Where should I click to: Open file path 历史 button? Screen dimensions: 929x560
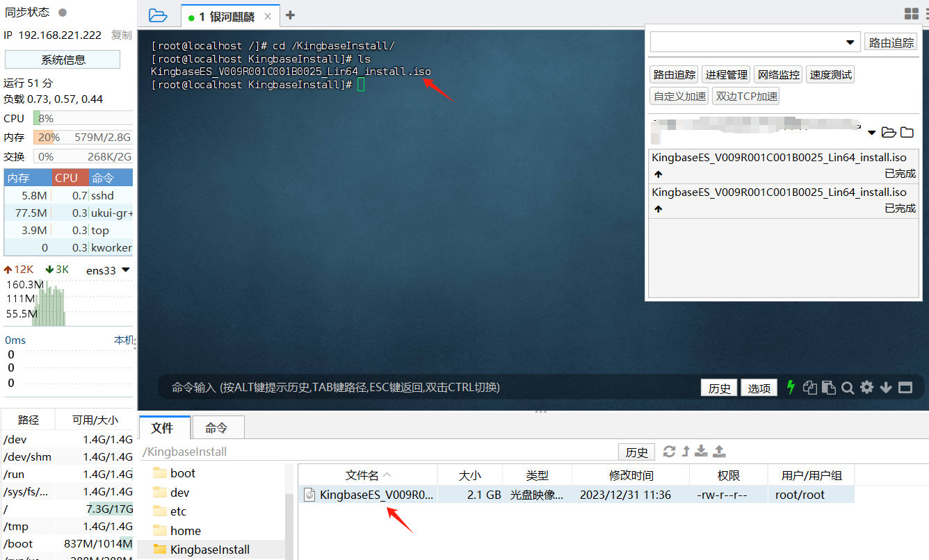(636, 452)
